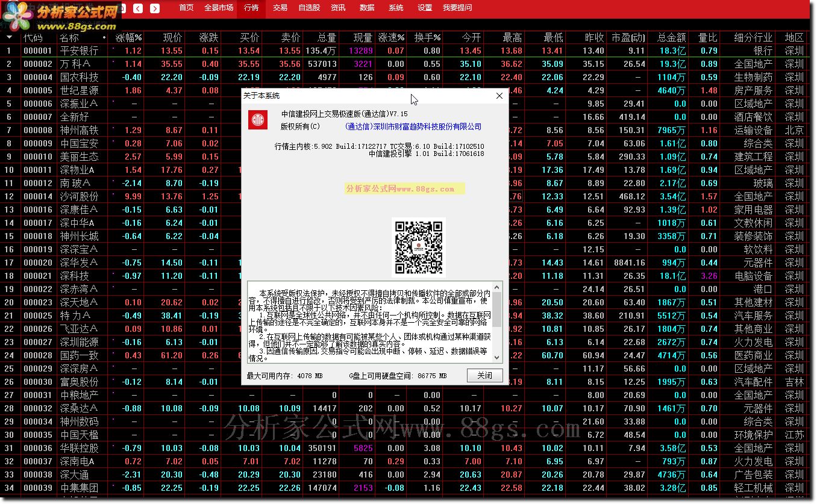Screen dimensions: 817x504
Task: Sort by the 现量 column header
Action: pos(363,37)
